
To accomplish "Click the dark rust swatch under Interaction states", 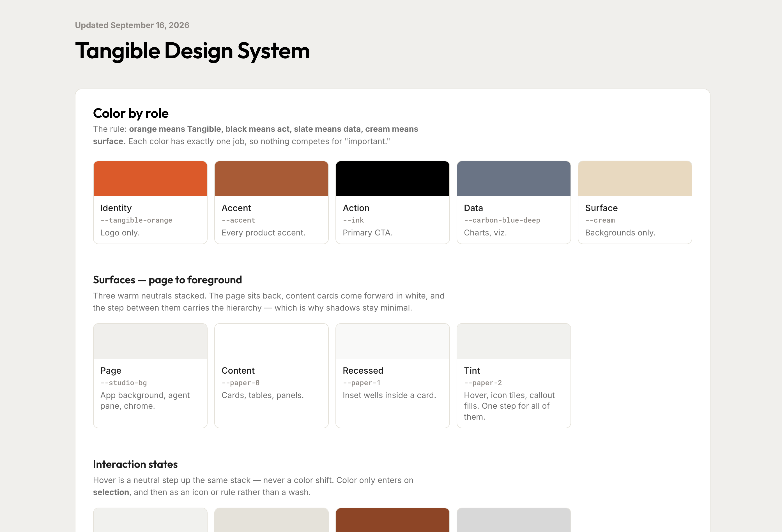I will [392, 520].
